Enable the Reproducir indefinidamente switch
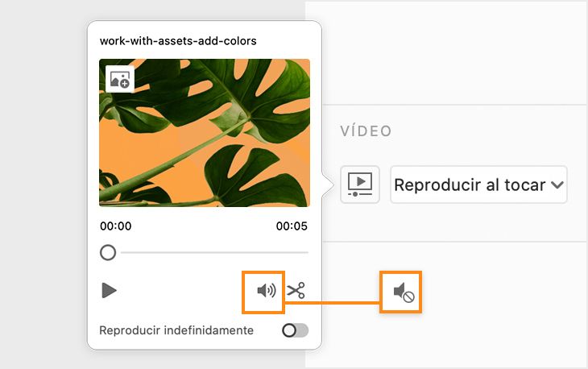This screenshot has height=369, width=588. 295,330
